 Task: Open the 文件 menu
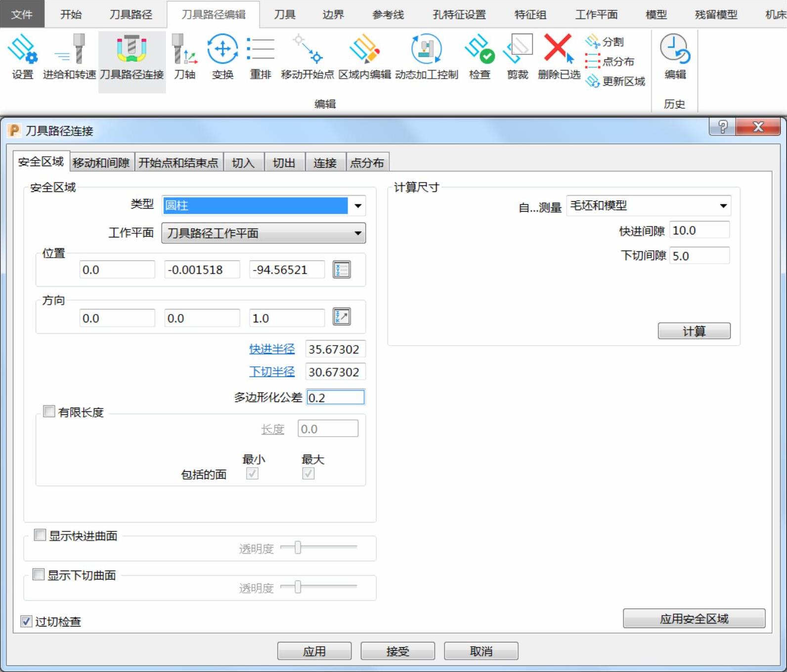coord(22,14)
